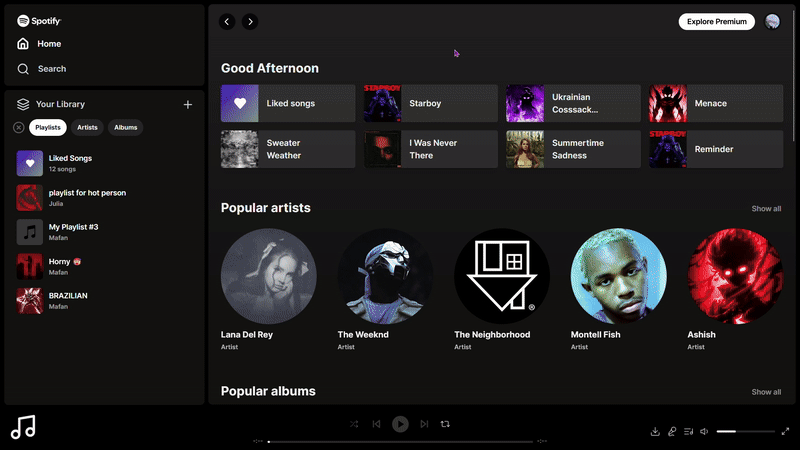Click the Your Library label
Viewport: 800px width, 450px height.
coord(60,104)
